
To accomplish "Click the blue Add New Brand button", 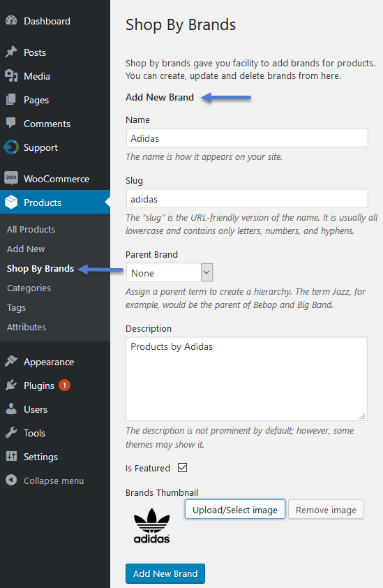I will (x=165, y=573).
